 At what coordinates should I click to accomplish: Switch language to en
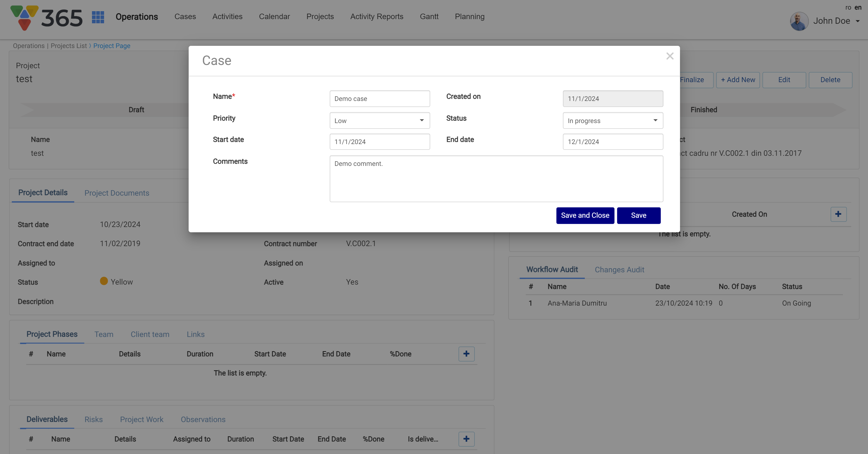click(x=858, y=7)
